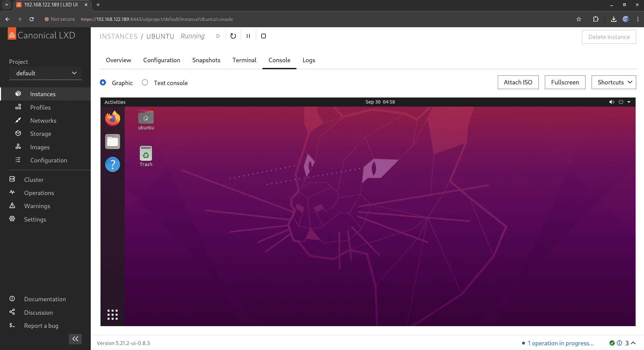Switch to the Logs tab
This screenshot has width=644, height=350.
click(309, 60)
